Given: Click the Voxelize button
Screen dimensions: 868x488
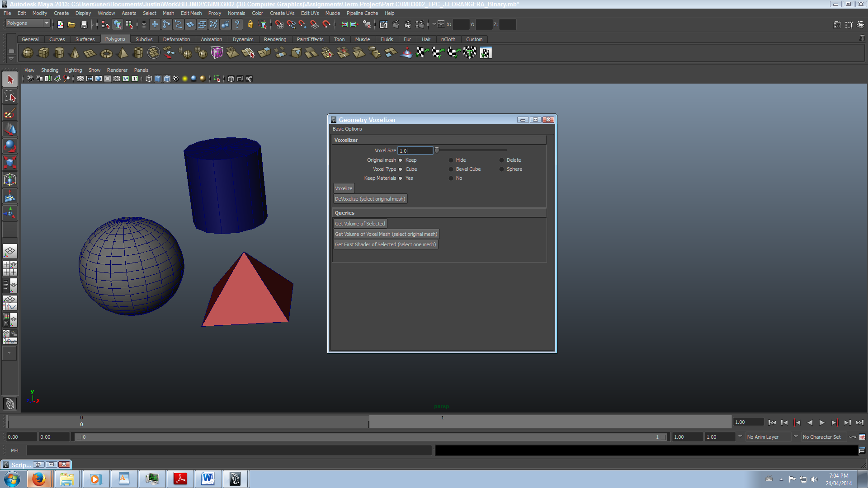Looking at the screenshot, I should click(344, 188).
